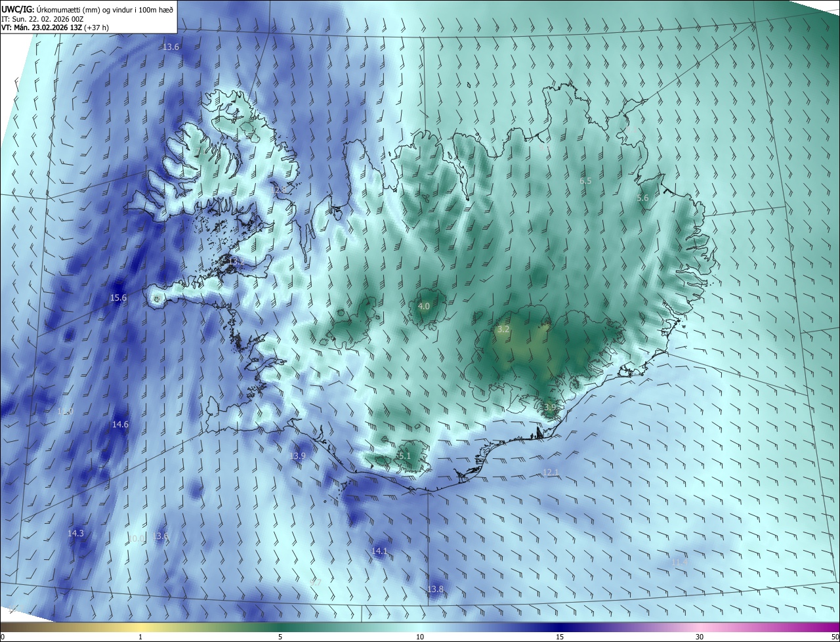The image size is (840, 642).
Task: Click the 12.1 value label off the coast
Action: tap(551, 473)
